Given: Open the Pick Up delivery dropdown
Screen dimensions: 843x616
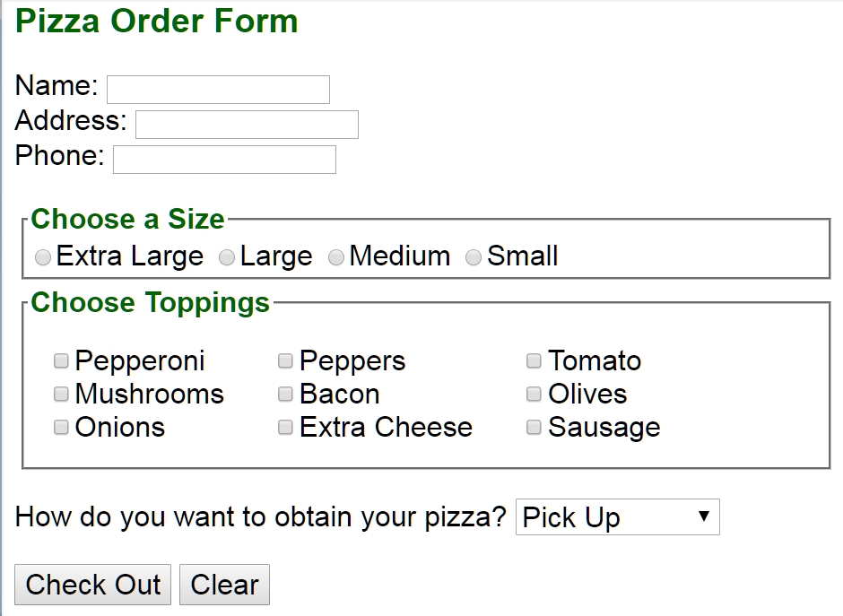Looking at the screenshot, I should tap(617, 517).
